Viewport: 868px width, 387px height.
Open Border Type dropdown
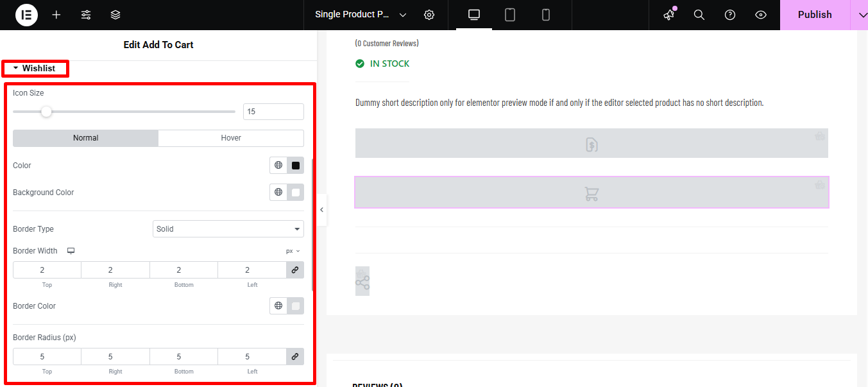[x=228, y=229]
